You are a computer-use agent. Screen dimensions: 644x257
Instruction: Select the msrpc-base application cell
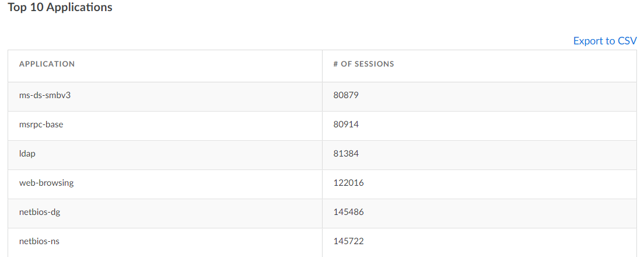(41, 124)
